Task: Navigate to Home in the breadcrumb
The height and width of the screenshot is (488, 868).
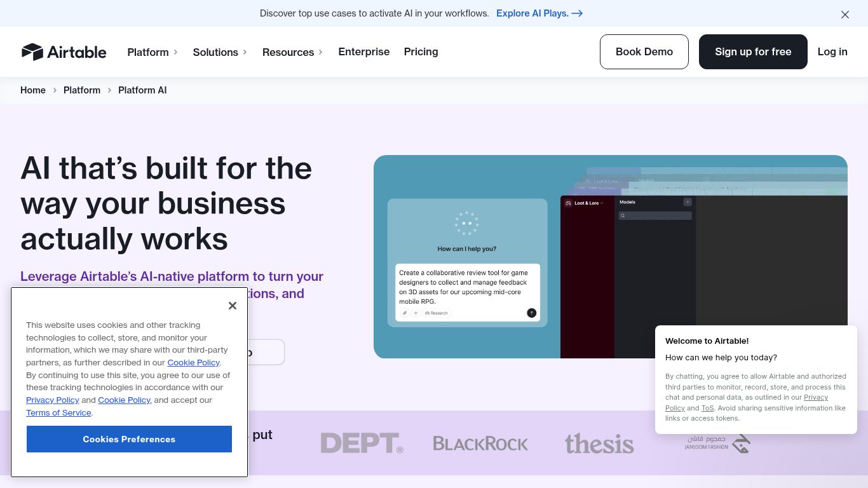Action: (x=33, y=90)
